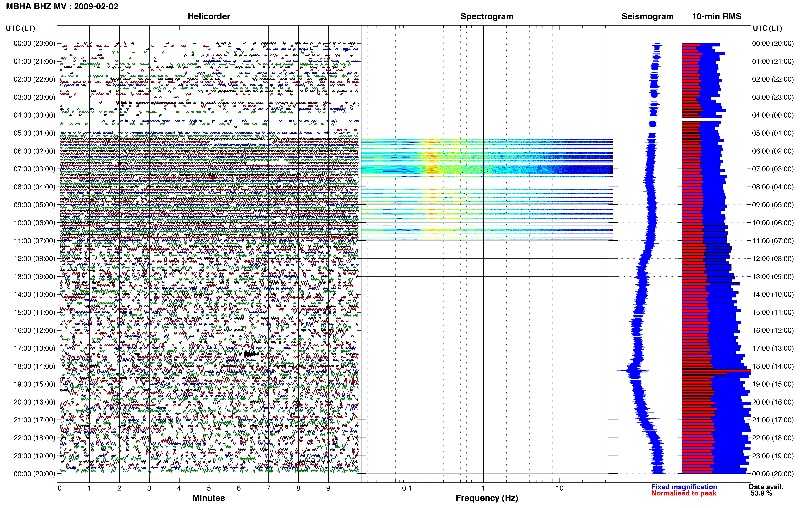The image size is (812, 508).
Task: Click the right 16:00 (12:00) time label
Action: (773, 330)
